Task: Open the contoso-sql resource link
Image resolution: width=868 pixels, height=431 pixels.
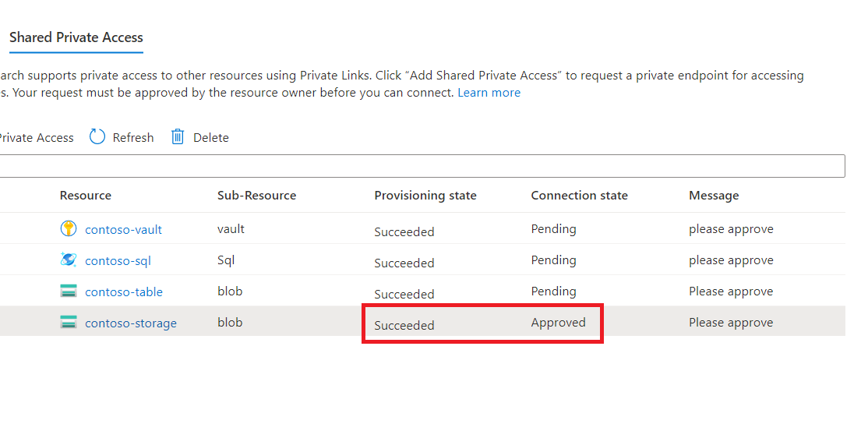Action: [118, 261]
